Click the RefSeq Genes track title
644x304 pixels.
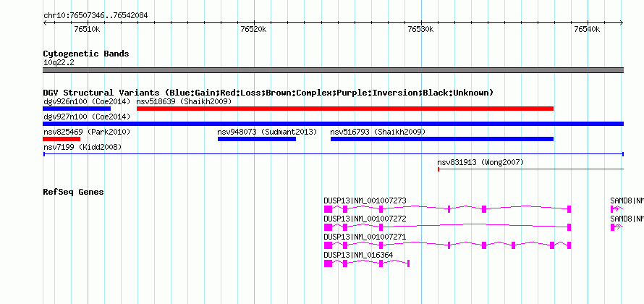coord(74,192)
